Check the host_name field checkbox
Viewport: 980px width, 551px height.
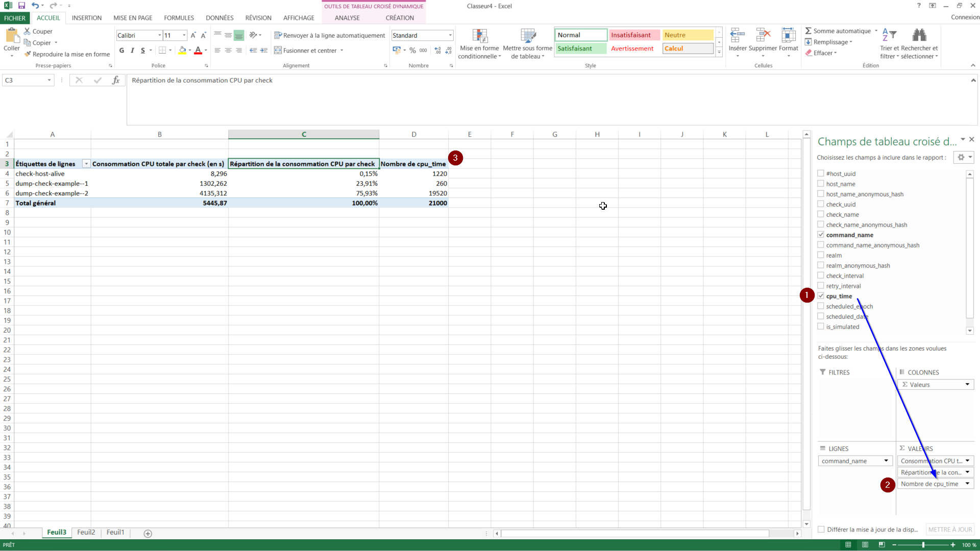point(821,184)
